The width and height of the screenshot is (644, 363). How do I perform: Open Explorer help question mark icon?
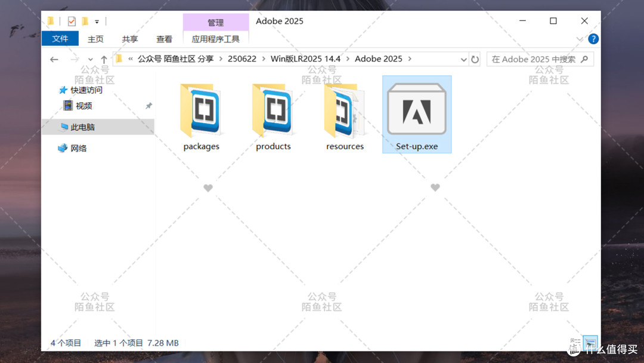pos(593,39)
